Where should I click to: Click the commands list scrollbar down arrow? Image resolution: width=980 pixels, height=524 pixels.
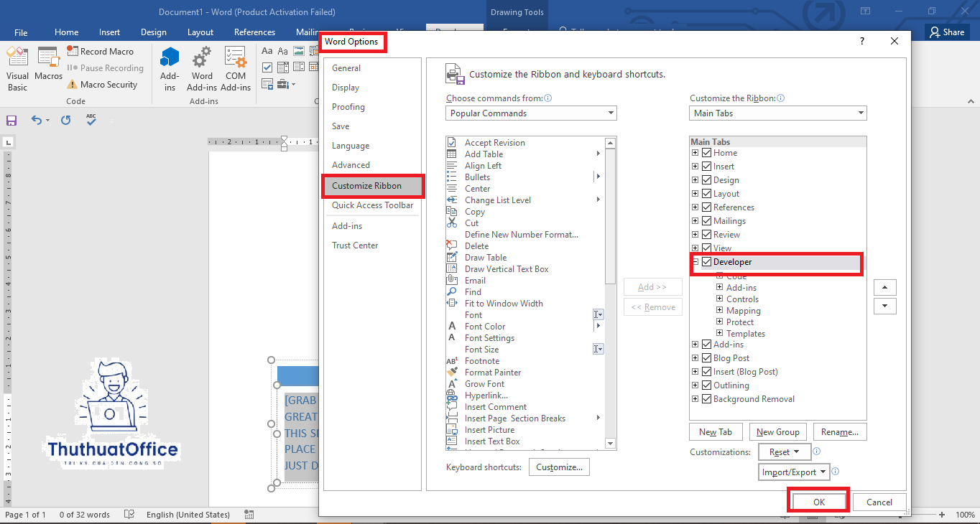pos(611,444)
